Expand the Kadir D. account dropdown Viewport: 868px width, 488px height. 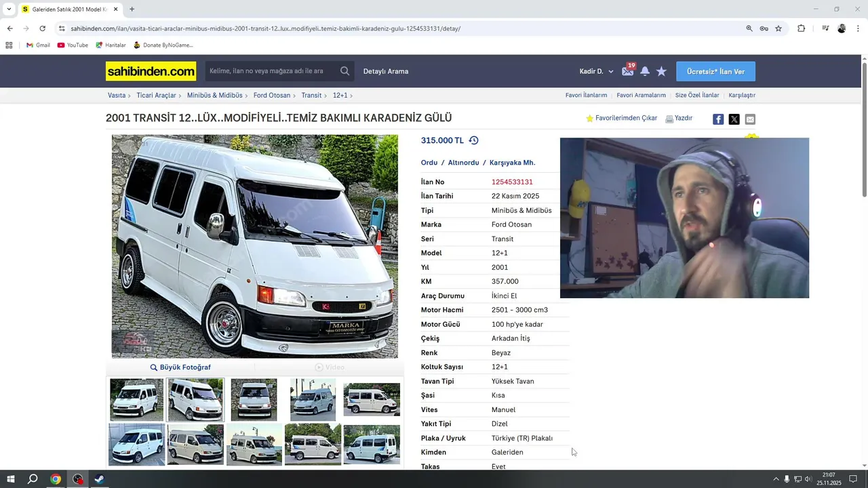[x=596, y=71]
